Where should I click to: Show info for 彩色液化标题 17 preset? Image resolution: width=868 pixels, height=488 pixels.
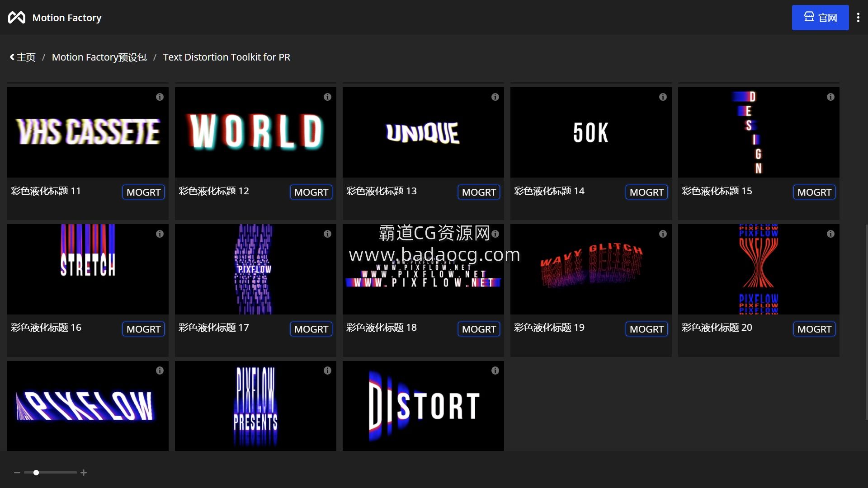pos(327,234)
